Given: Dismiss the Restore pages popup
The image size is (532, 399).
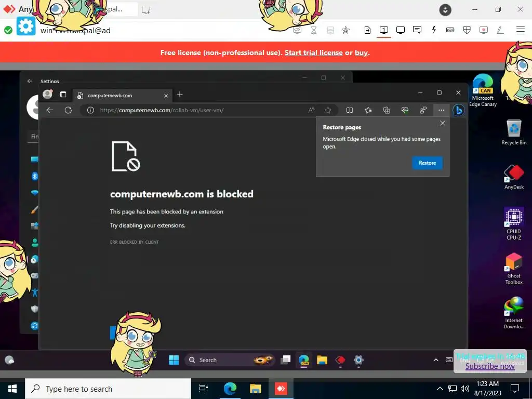Looking at the screenshot, I should [x=443, y=123].
